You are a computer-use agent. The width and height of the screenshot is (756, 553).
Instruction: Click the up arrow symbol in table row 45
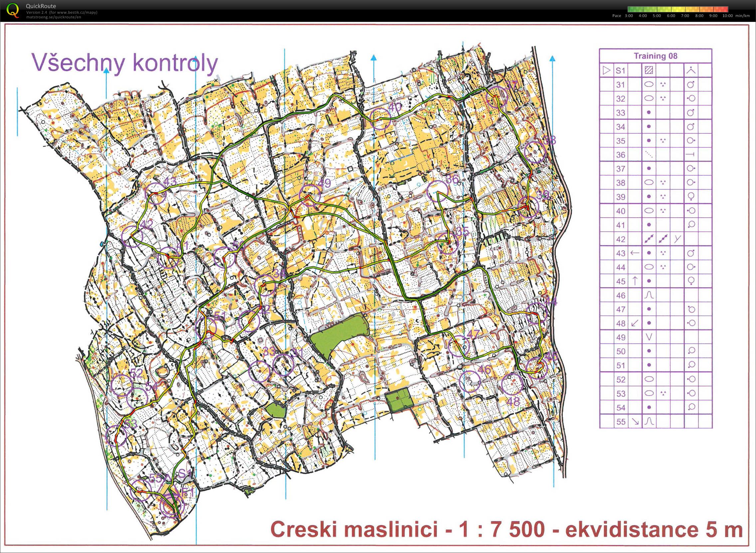(x=635, y=281)
